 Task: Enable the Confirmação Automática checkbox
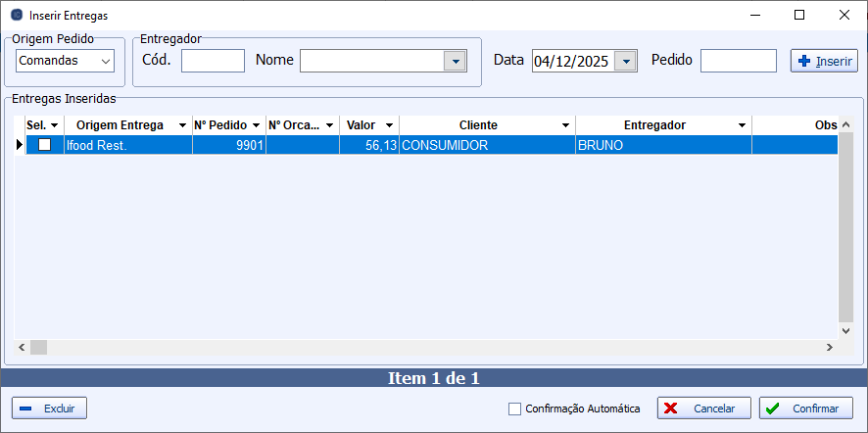[x=515, y=409]
